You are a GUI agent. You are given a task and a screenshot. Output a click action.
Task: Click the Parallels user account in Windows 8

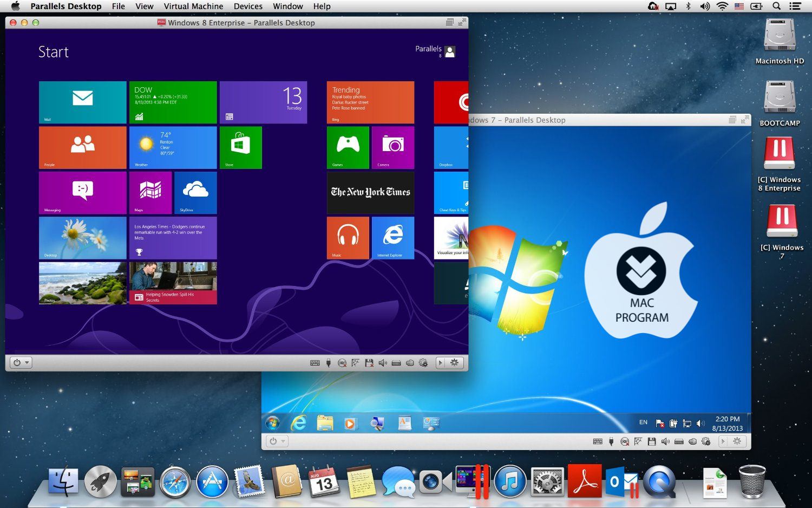point(435,51)
